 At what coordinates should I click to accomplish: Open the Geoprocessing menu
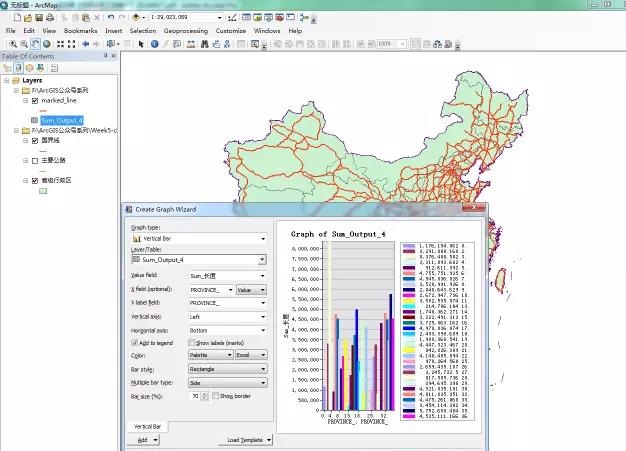tap(186, 31)
